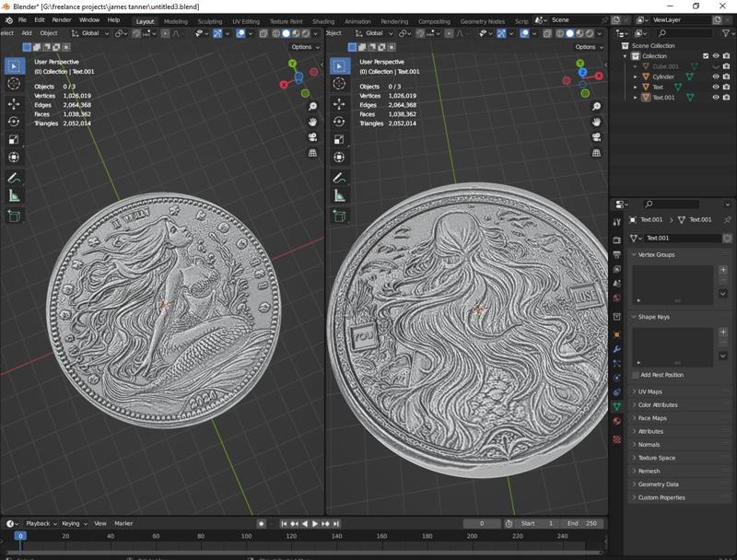The height and width of the screenshot is (560, 737).
Task: Pick the Measure tool in left viewport
Action: [14, 195]
